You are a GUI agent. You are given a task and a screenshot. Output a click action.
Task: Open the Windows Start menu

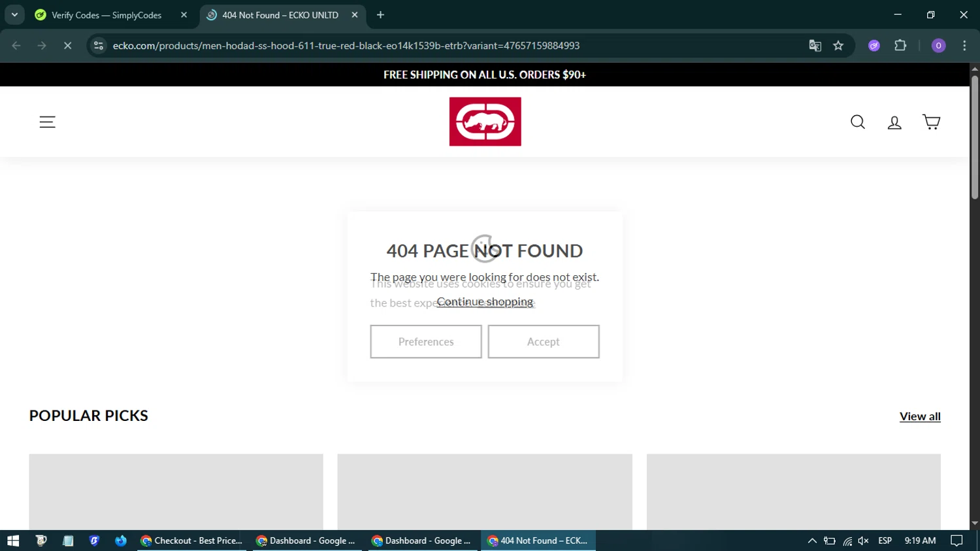[x=13, y=541]
